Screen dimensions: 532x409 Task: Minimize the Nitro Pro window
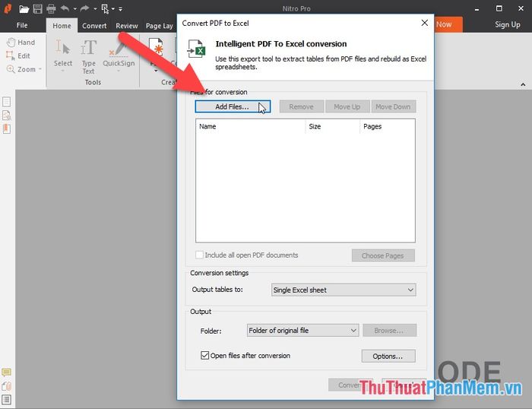point(477,9)
